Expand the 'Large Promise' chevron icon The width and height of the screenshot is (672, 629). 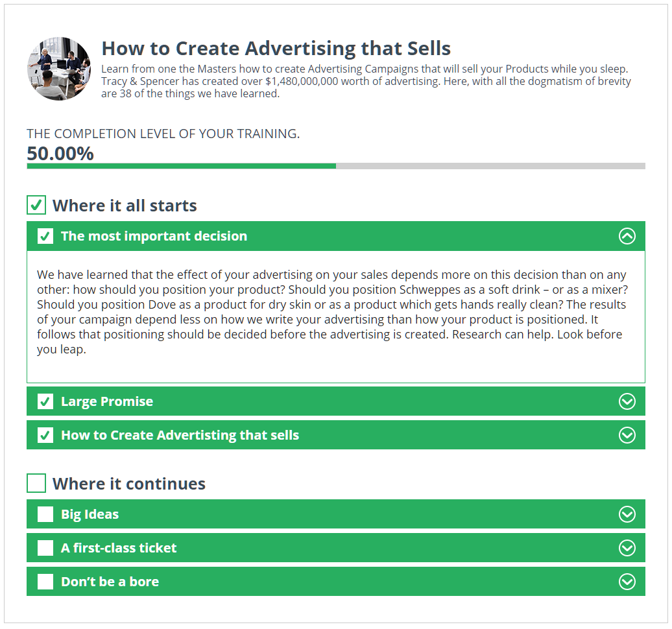[627, 401]
